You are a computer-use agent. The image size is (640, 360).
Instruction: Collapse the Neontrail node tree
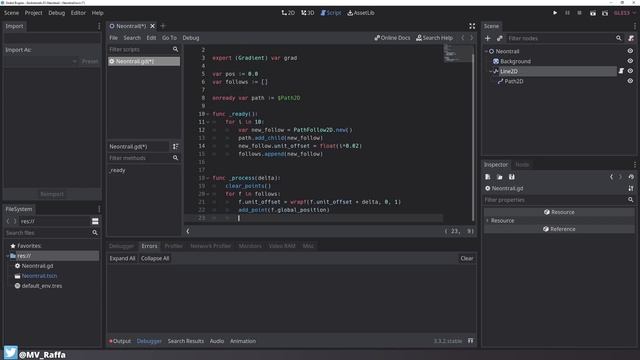pos(486,51)
